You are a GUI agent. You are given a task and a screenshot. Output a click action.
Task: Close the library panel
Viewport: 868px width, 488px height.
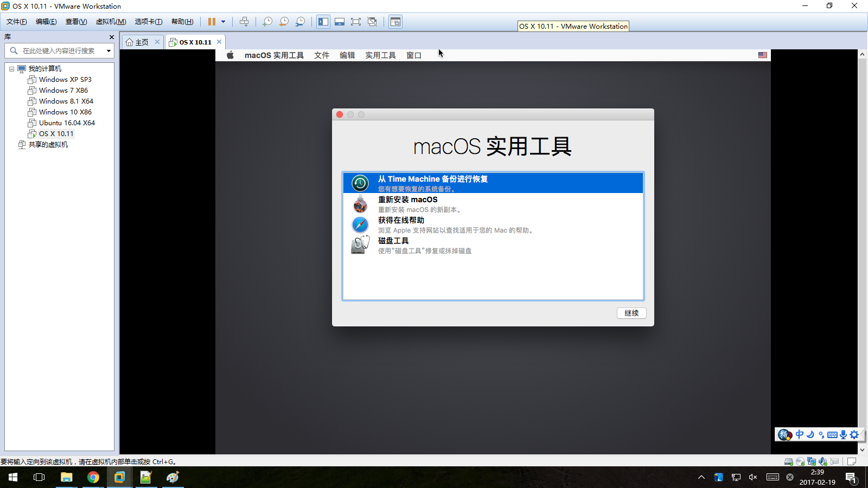(111, 37)
